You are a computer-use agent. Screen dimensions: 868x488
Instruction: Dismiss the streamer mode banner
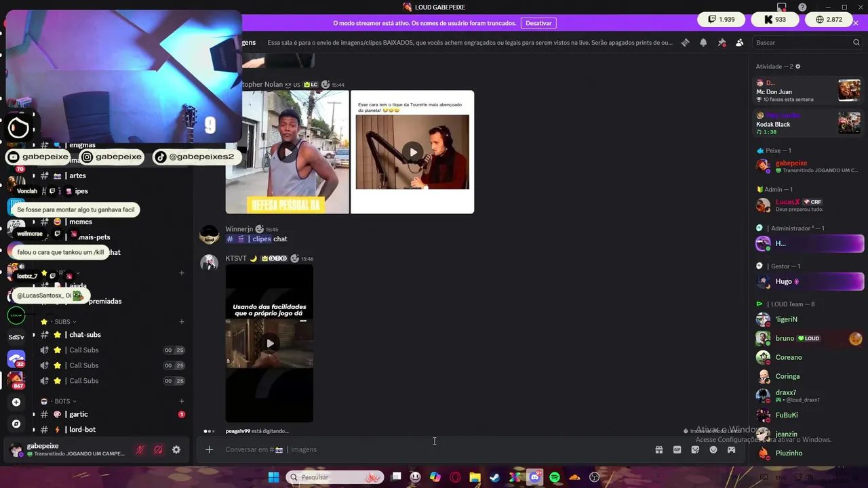coord(856,23)
